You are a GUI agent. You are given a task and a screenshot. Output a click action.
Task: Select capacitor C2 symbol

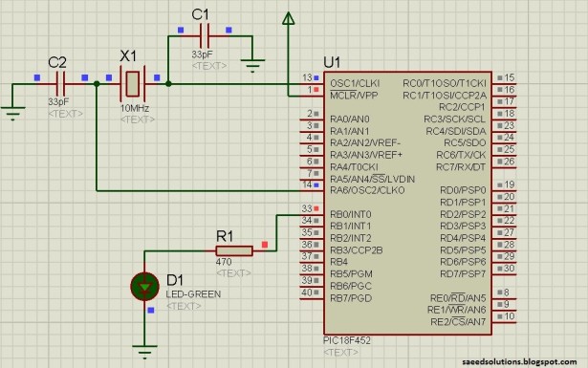click(60, 84)
